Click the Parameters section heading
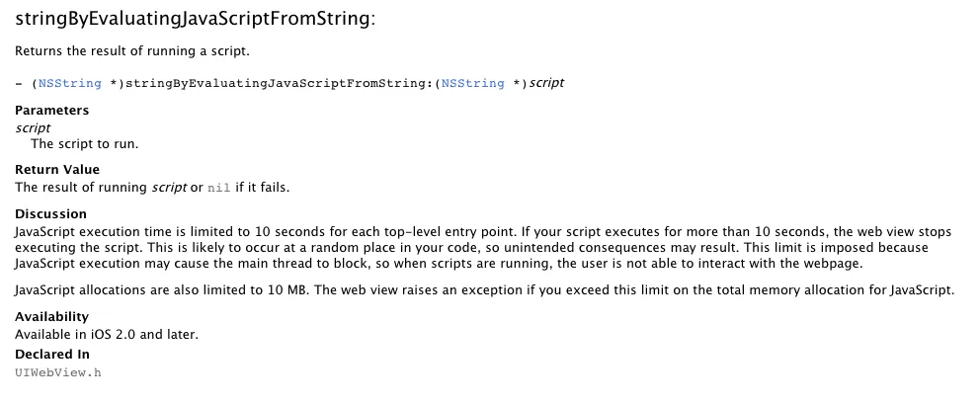 (52, 111)
